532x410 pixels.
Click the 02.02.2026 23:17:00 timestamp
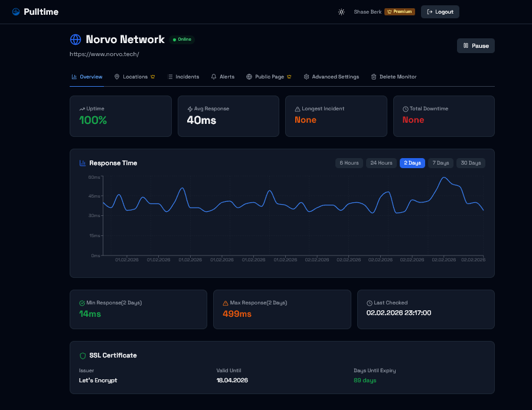(x=399, y=313)
